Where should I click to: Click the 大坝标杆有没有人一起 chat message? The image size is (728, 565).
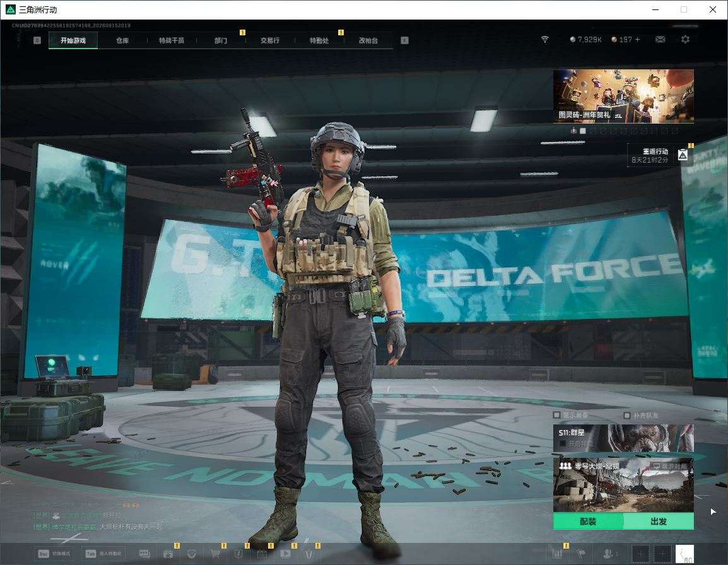pos(131,527)
